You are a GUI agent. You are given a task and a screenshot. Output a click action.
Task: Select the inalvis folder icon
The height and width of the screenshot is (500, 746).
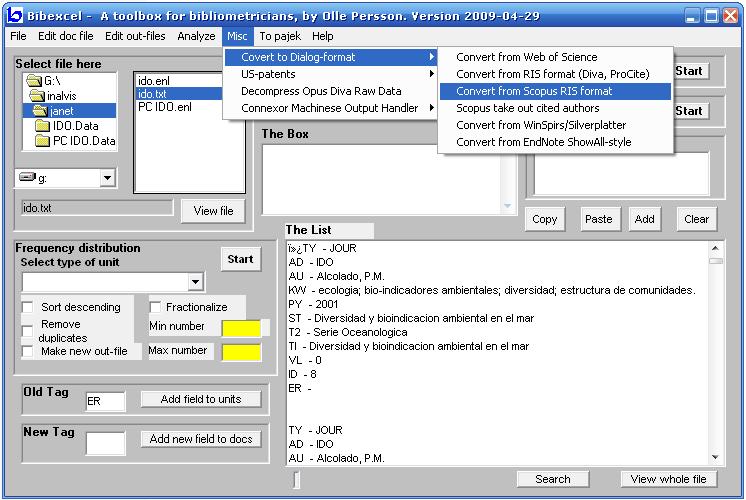(38, 96)
